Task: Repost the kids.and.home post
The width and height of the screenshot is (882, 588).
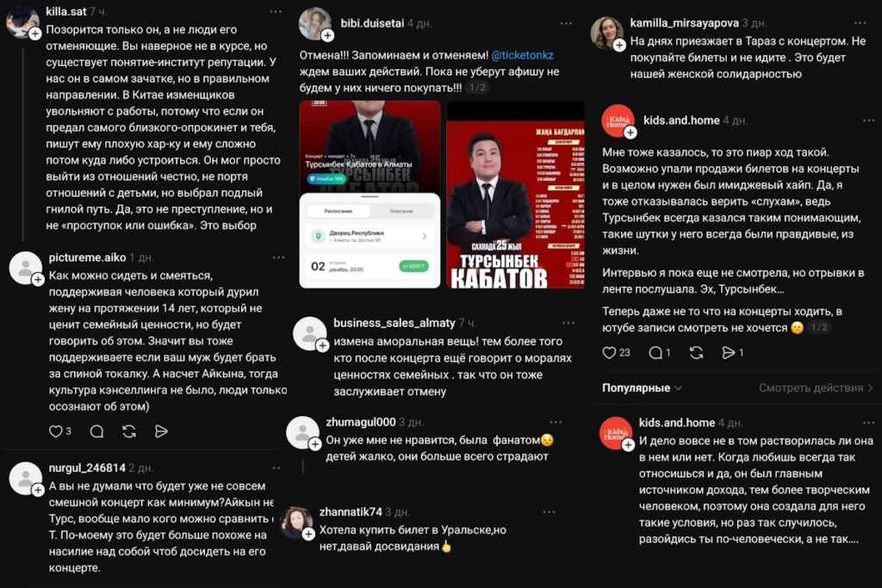Action: [696, 352]
